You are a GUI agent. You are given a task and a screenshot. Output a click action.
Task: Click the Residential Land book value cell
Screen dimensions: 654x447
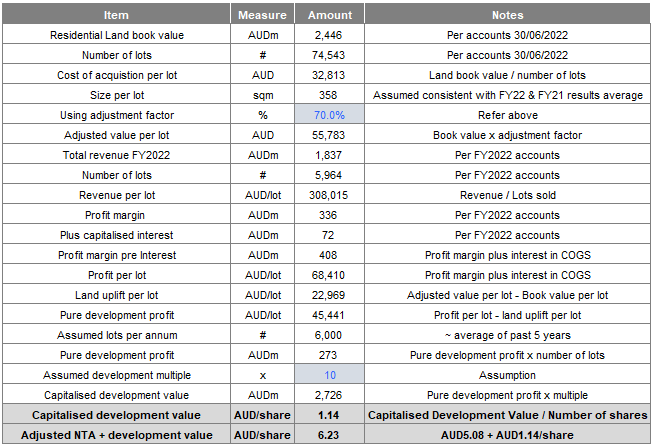116,36
